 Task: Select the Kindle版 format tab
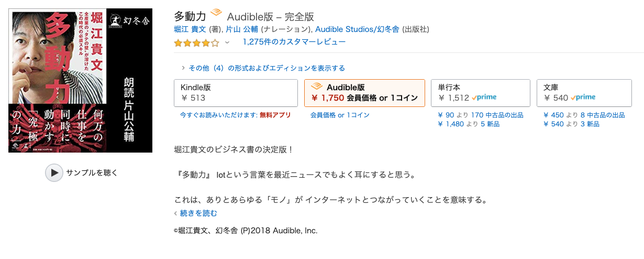tap(236, 93)
